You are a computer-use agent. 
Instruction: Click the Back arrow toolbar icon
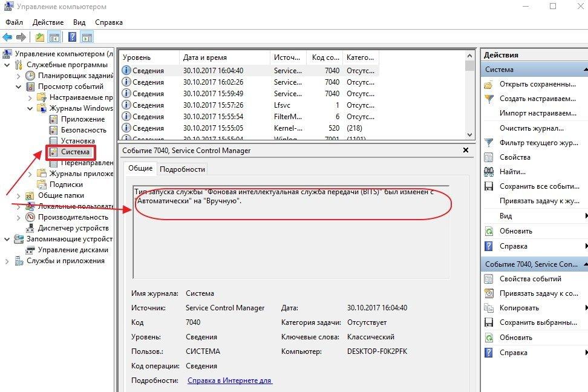pyautogui.click(x=7, y=37)
